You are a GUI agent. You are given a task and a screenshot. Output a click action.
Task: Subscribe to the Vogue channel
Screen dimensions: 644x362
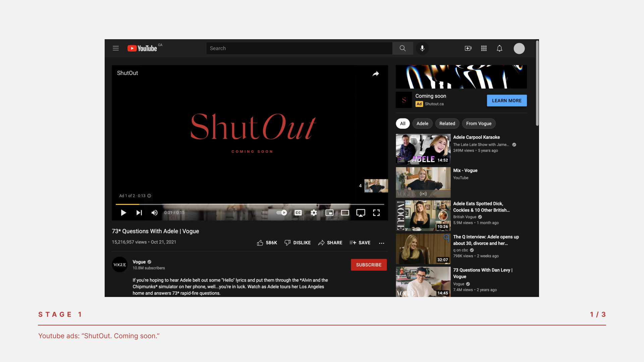tap(369, 264)
